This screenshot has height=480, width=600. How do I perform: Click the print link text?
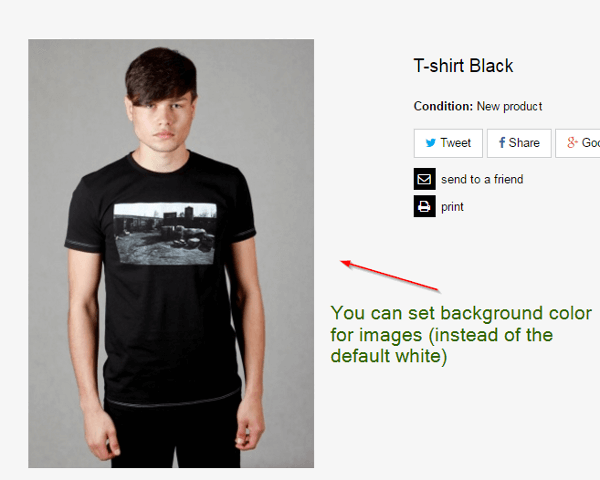pos(452,207)
